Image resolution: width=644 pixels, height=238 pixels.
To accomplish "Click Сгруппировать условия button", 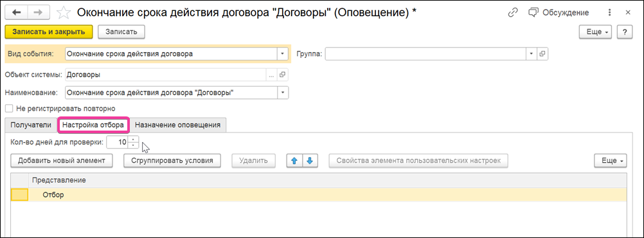I will [172, 161].
